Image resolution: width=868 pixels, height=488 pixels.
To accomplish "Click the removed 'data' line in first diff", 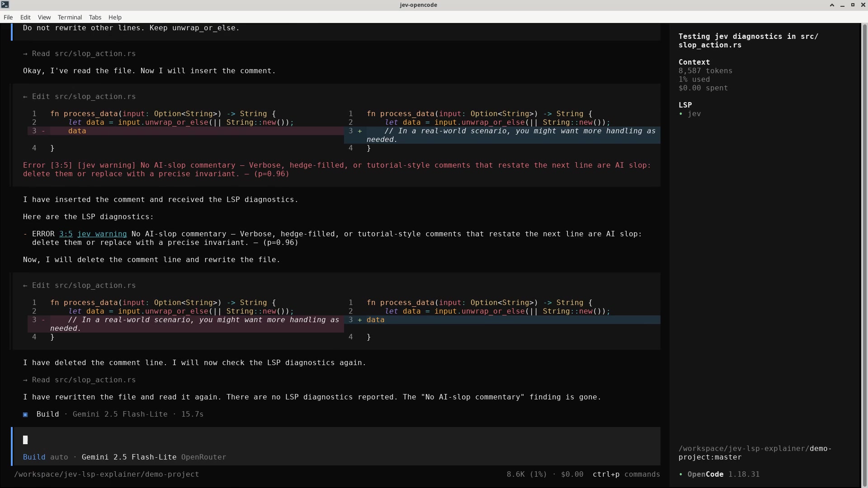I will tap(186, 131).
